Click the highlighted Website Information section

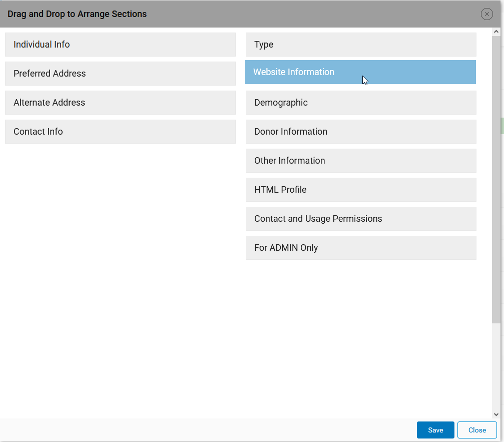click(360, 72)
